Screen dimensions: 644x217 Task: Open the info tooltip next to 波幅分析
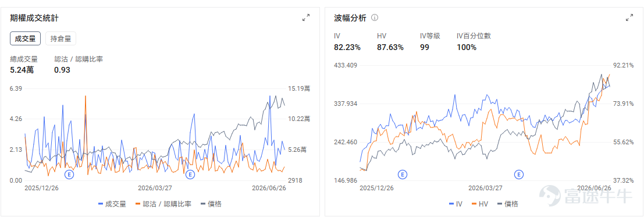pyautogui.click(x=375, y=17)
